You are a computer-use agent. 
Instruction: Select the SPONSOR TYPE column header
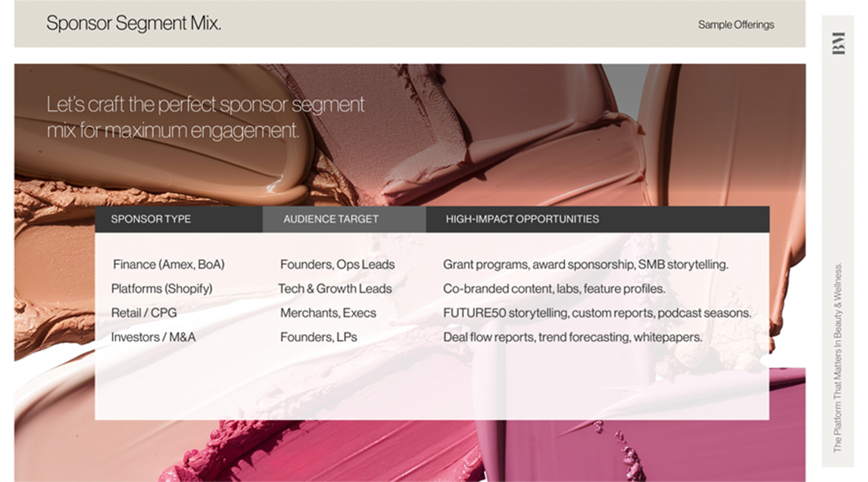[x=151, y=219]
